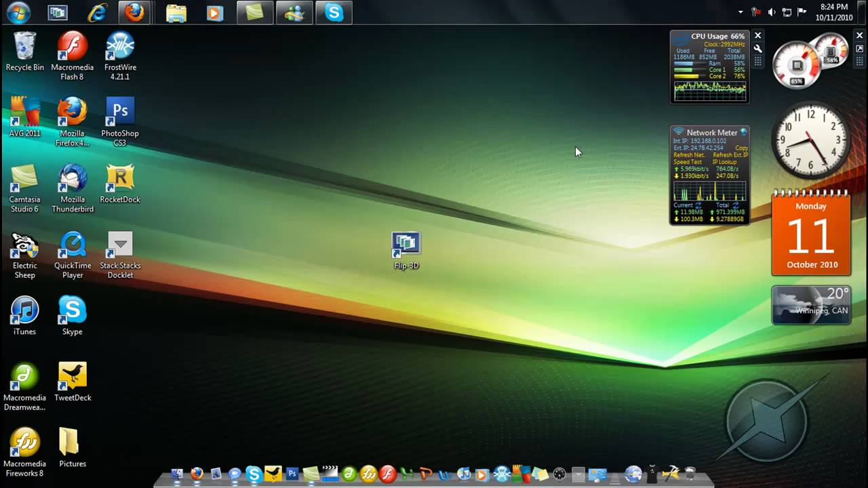This screenshot has height=488, width=868.
Task: Select Macromedia Dreamweaver desktop icon
Action: click(x=24, y=386)
